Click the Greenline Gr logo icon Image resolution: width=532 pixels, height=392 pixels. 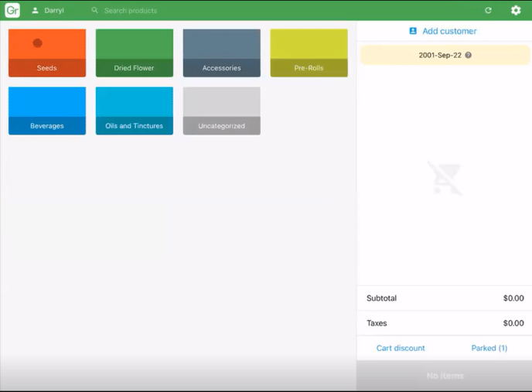(12, 10)
